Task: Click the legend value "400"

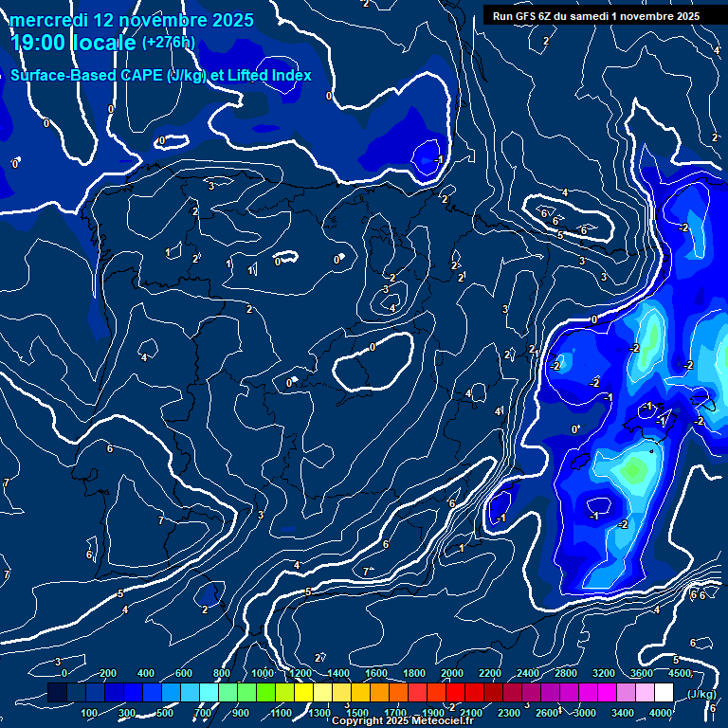Action: [x=146, y=673]
